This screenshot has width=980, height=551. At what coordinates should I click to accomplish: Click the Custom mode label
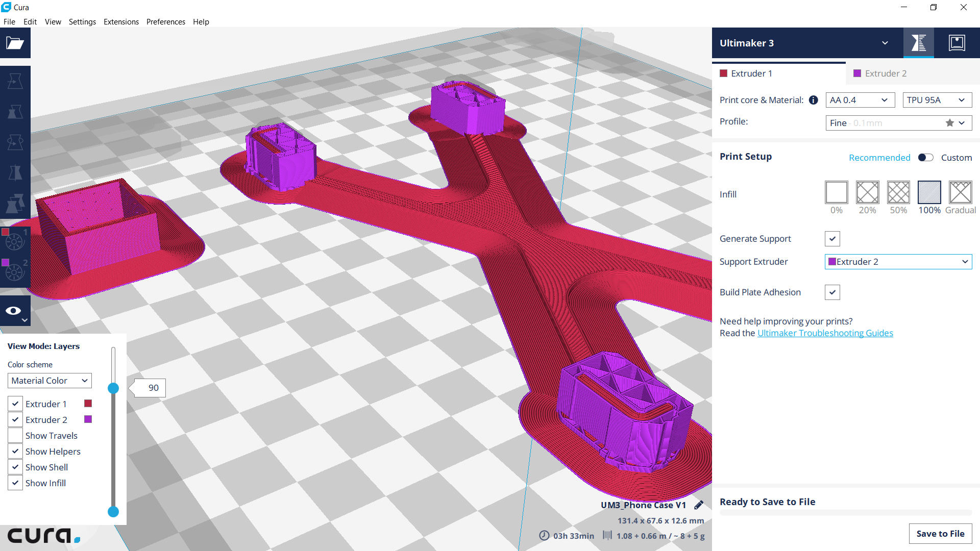[x=956, y=158]
